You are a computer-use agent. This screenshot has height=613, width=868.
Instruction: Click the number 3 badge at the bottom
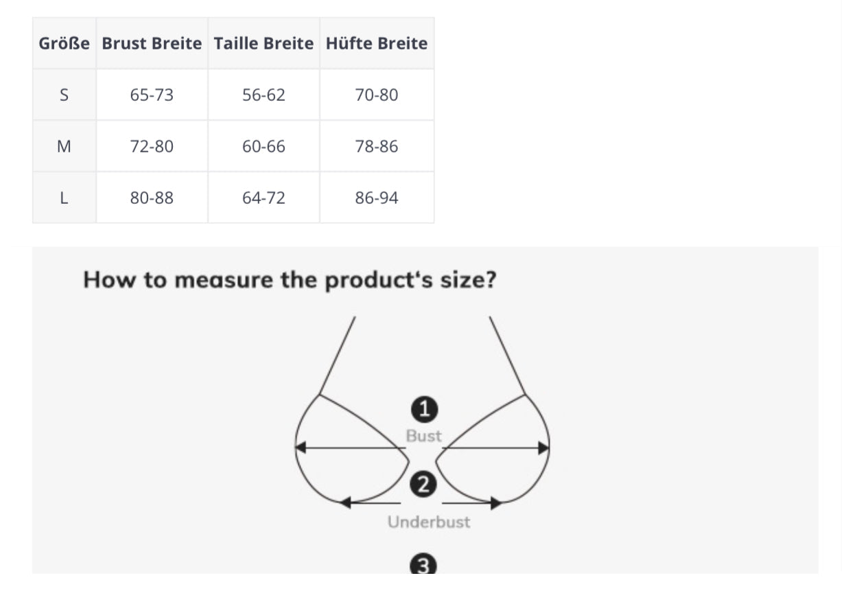click(423, 565)
